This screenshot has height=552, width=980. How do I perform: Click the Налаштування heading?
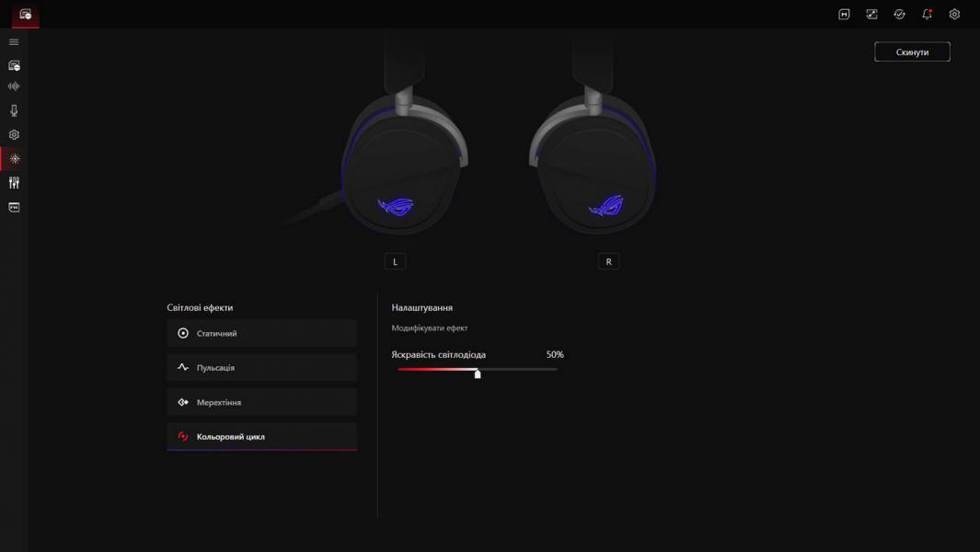[421, 307]
